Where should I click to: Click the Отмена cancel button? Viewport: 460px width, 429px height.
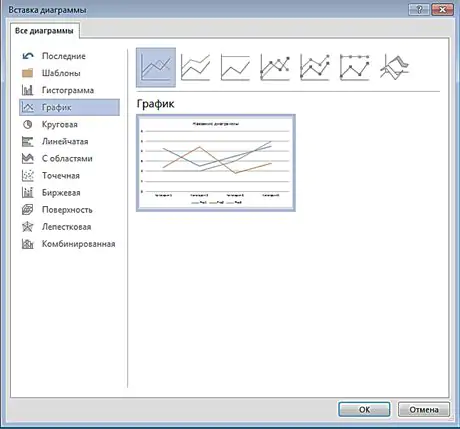point(424,409)
